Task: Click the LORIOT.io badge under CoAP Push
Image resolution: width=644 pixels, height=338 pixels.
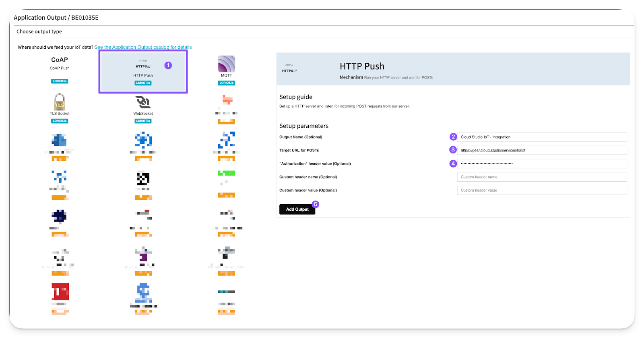Action: pyautogui.click(x=60, y=81)
